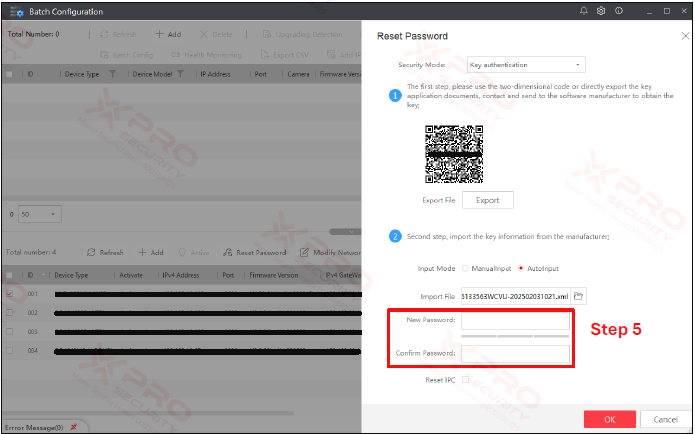Click Refresh in the lower toolbar
The height and width of the screenshot is (434, 695).
(105, 252)
